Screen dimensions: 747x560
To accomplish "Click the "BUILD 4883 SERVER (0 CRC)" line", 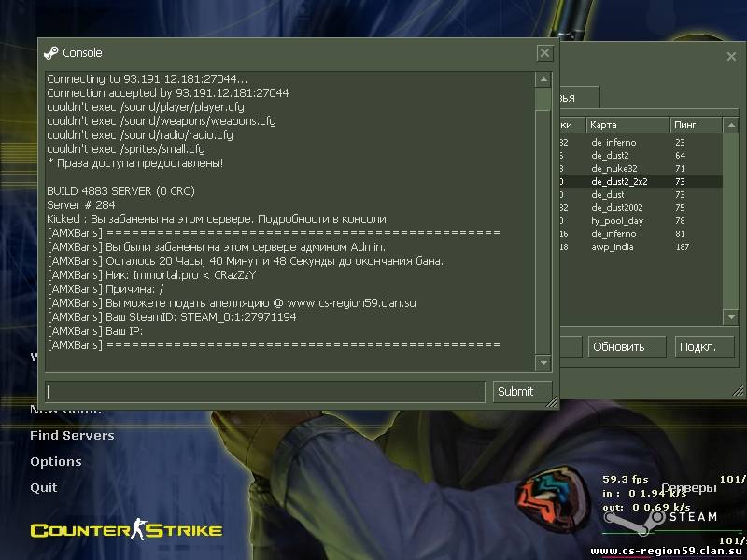I will pos(120,191).
